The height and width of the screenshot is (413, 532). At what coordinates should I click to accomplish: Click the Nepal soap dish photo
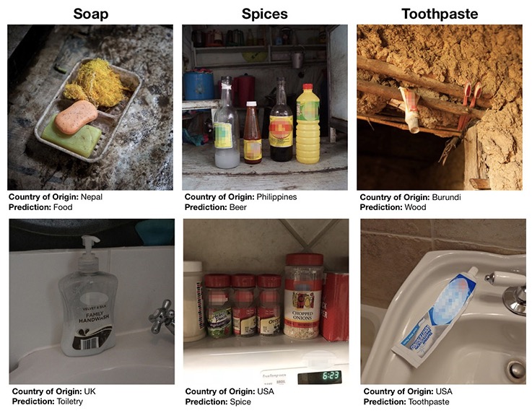90,108
